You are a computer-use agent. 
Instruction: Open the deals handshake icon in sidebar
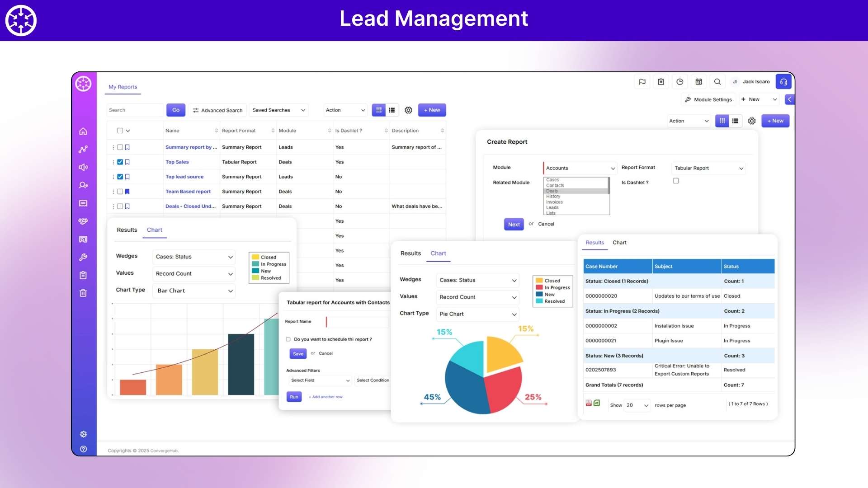[83, 221]
